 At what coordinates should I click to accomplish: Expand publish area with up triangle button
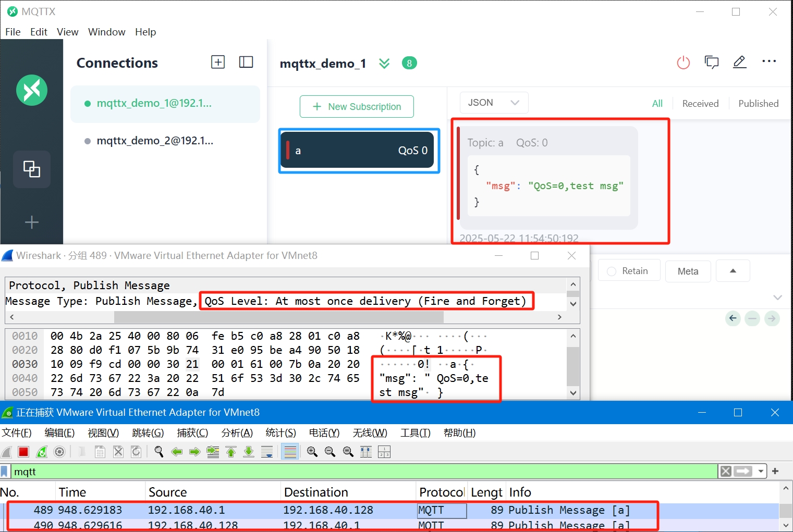click(x=733, y=271)
